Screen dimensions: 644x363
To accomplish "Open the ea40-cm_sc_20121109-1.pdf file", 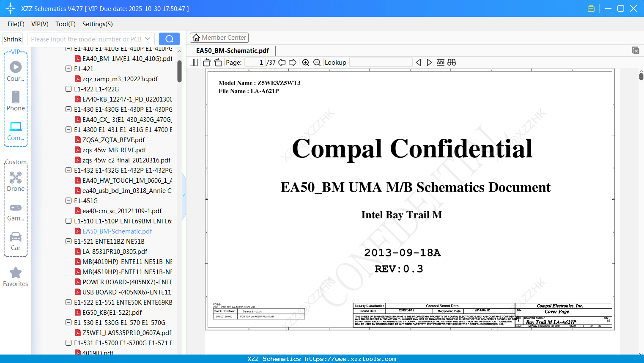I will [122, 211].
